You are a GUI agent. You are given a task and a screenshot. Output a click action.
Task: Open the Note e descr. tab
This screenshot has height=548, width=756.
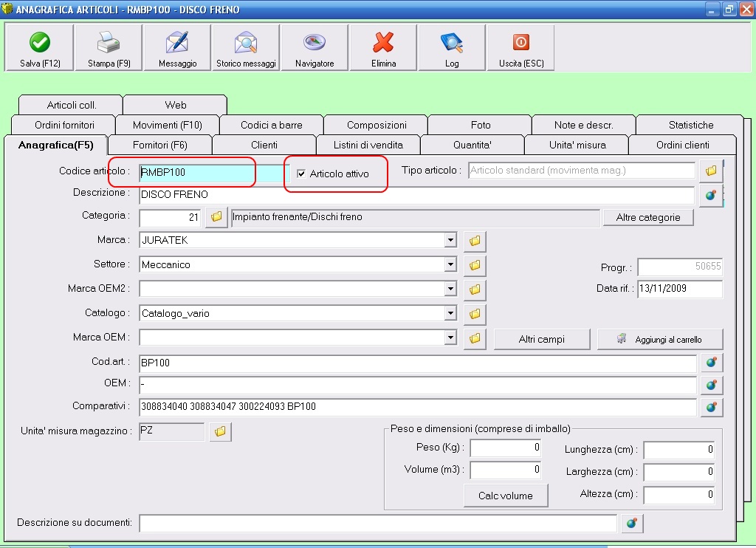pyautogui.click(x=583, y=125)
